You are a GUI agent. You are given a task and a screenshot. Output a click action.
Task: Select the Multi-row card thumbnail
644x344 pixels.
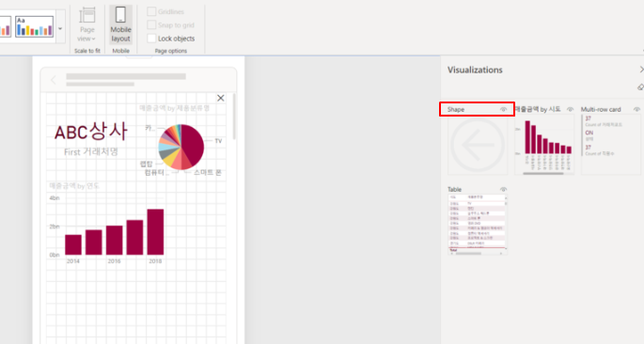pos(611,145)
